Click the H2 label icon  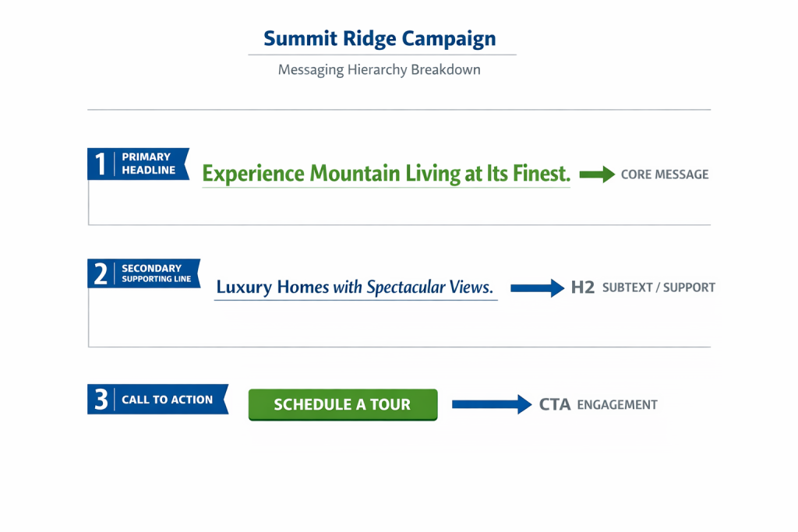point(582,287)
